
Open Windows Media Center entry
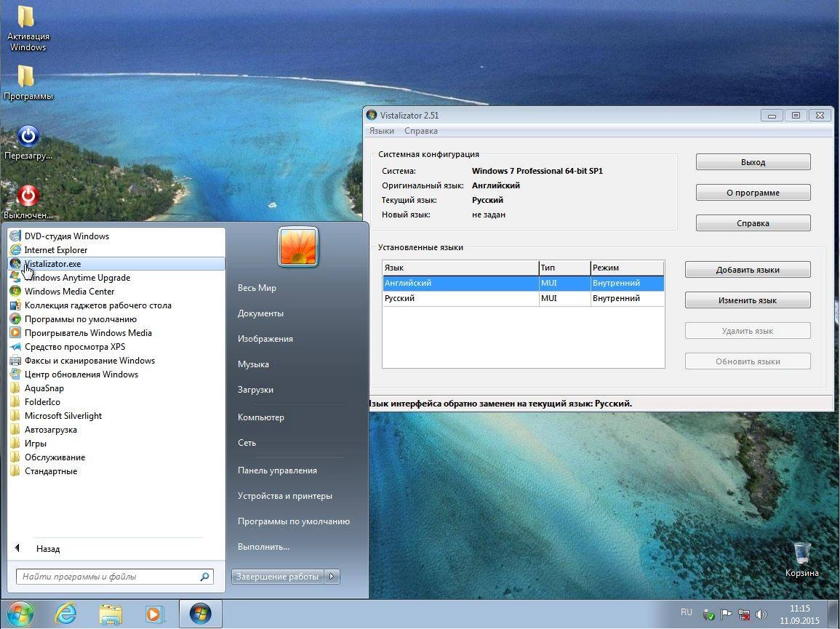point(116,292)
